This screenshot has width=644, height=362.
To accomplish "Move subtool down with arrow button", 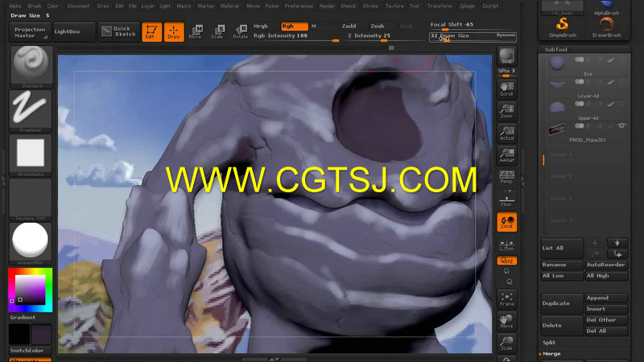I will coord(617,243).
